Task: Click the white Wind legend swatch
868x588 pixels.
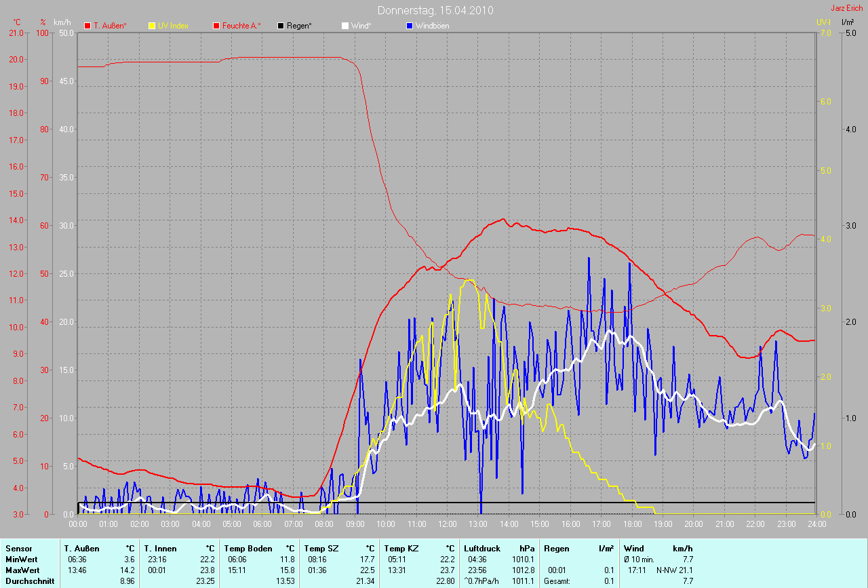Action: coord(345,26)
